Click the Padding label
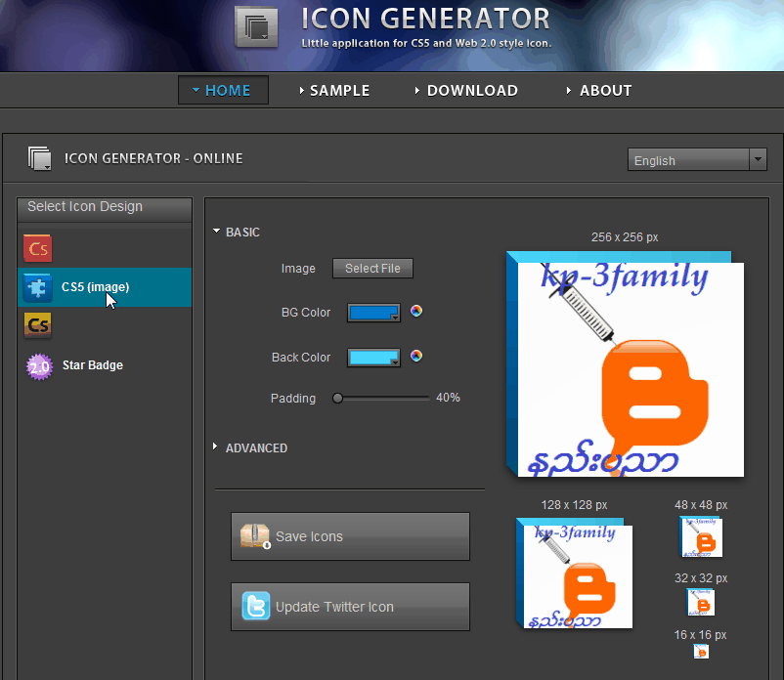This screenshot has width=784, height=680. pyautogui.click(x=293, y=399)
